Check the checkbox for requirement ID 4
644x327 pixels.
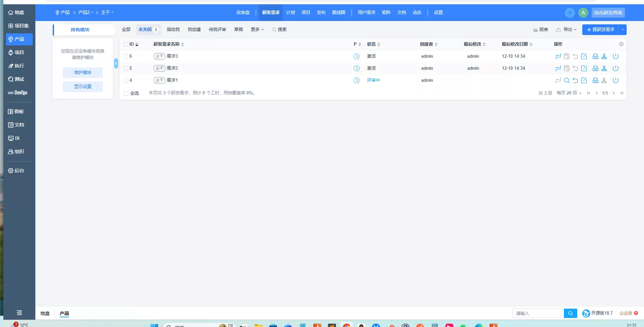[126, 80]
